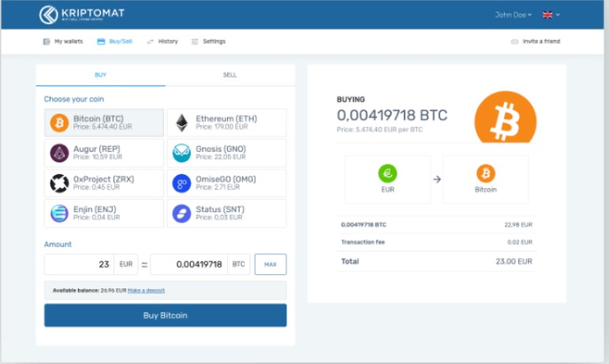609x364 pixels.
Task: Click the Buy Bitcoin button
Action: 166,315
